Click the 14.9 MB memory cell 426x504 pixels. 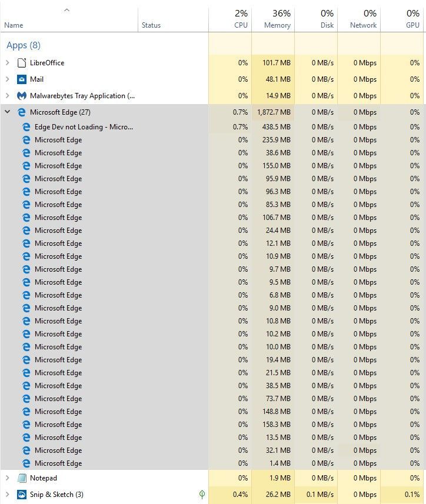click(x=273, y=96)
